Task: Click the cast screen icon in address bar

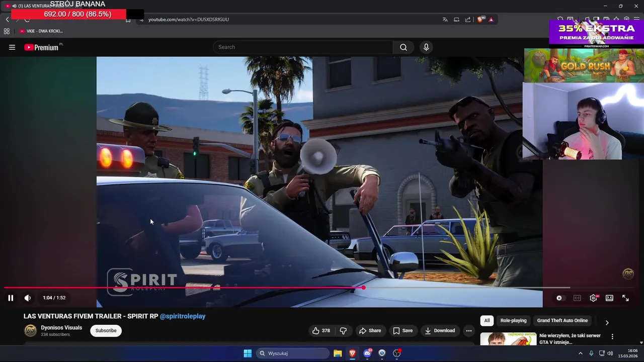Action: (x=456, y=20)
